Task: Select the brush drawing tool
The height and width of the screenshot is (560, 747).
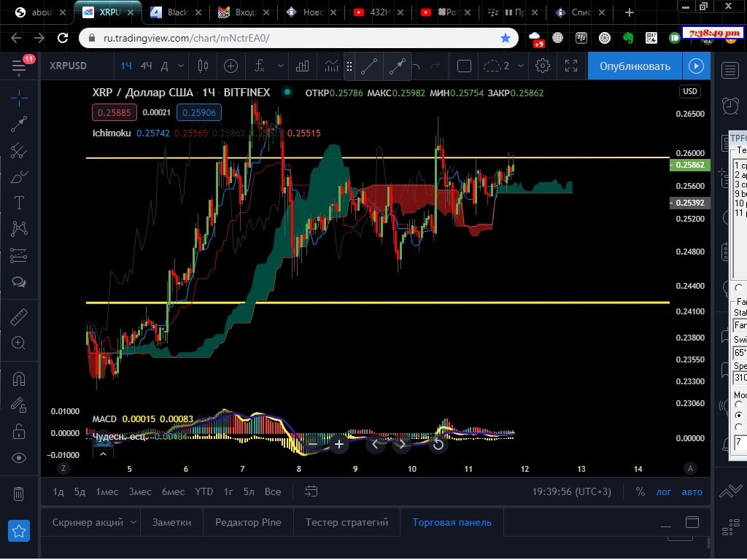Action: [19, 177]
